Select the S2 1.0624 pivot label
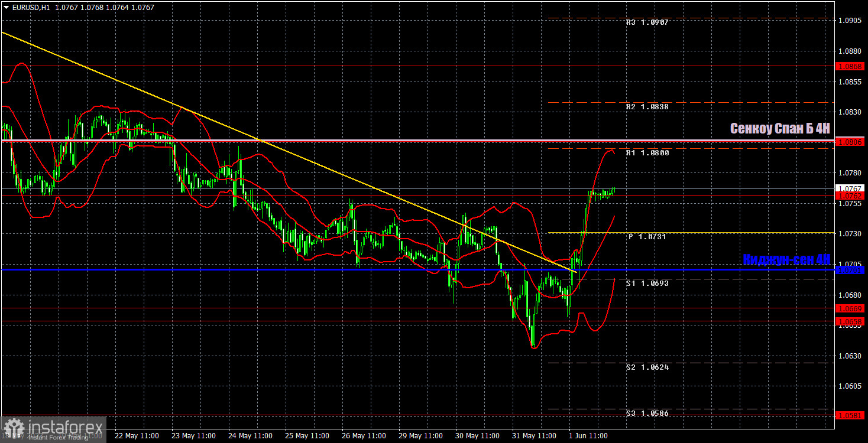 point(647,367)
